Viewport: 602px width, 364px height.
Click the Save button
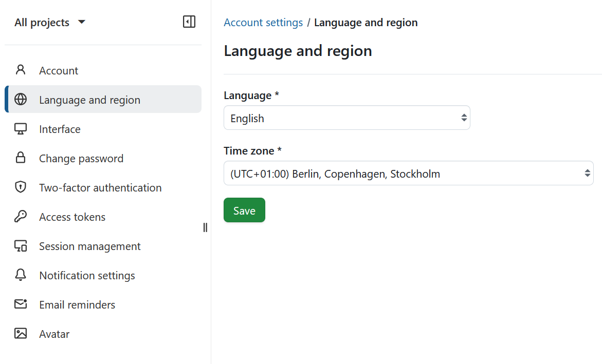[244, 210]
